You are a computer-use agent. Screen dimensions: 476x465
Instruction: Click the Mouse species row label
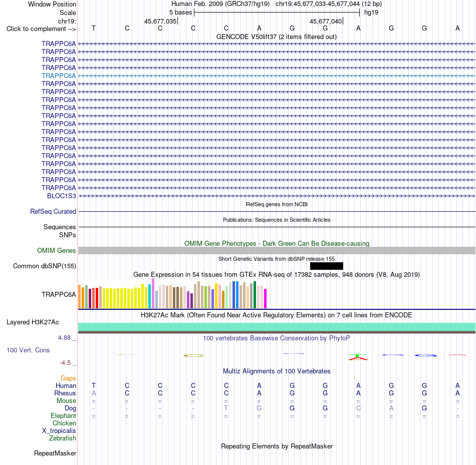(66, 401)
